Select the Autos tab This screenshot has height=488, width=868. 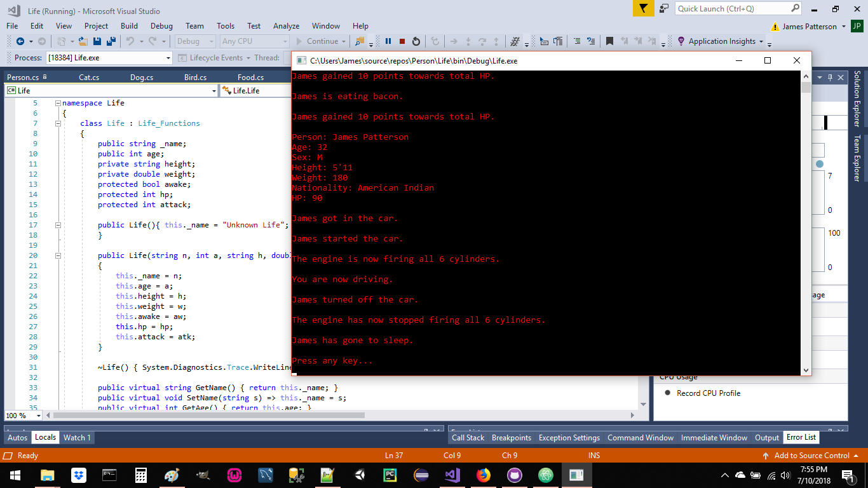(17, 437)
